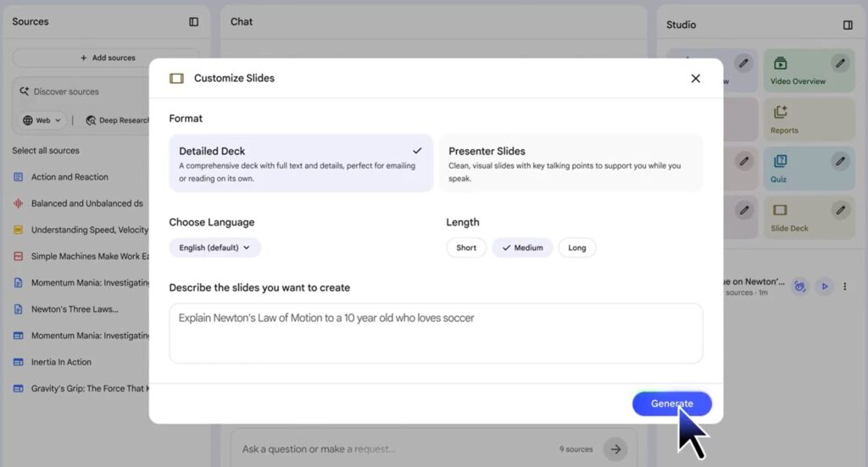The image size is (868, 467).
Task: Click the edit pencil on Quiz card
Action: [x=839, y=160]
